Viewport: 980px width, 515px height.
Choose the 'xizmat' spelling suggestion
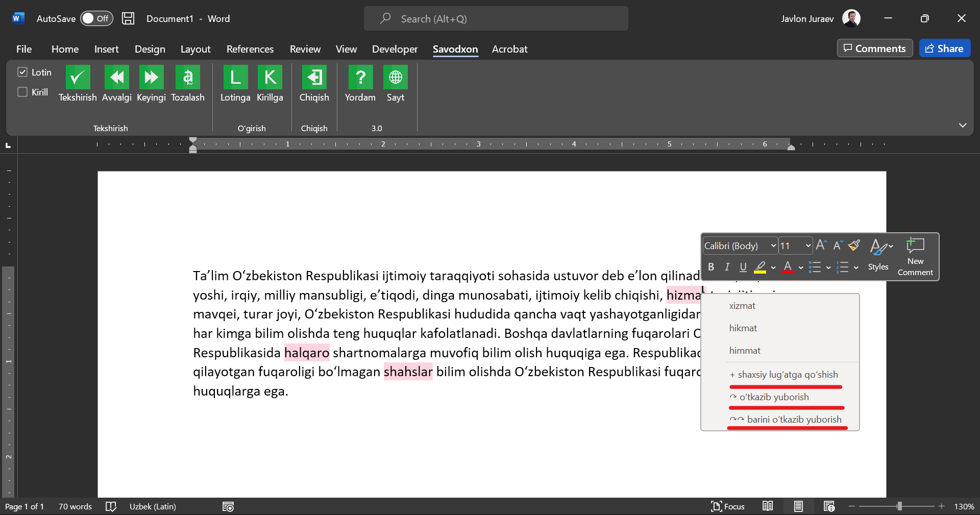(x=742, y=306)
